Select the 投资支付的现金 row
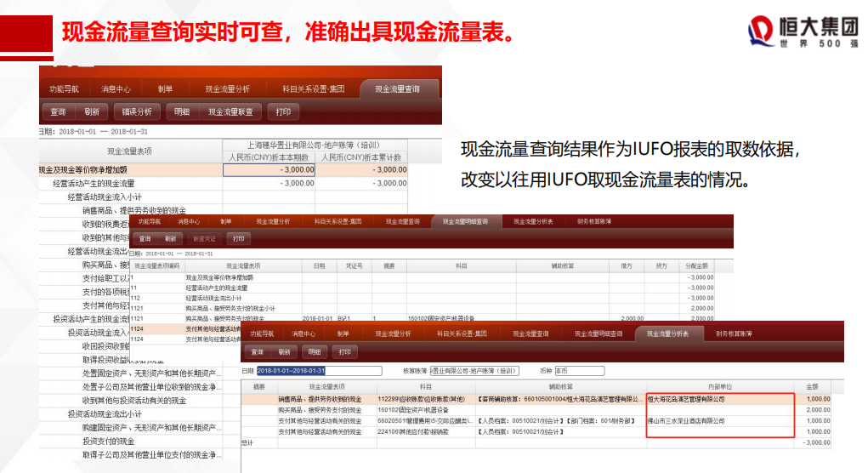Screen dimensions: 868x473 coord(131,441)
